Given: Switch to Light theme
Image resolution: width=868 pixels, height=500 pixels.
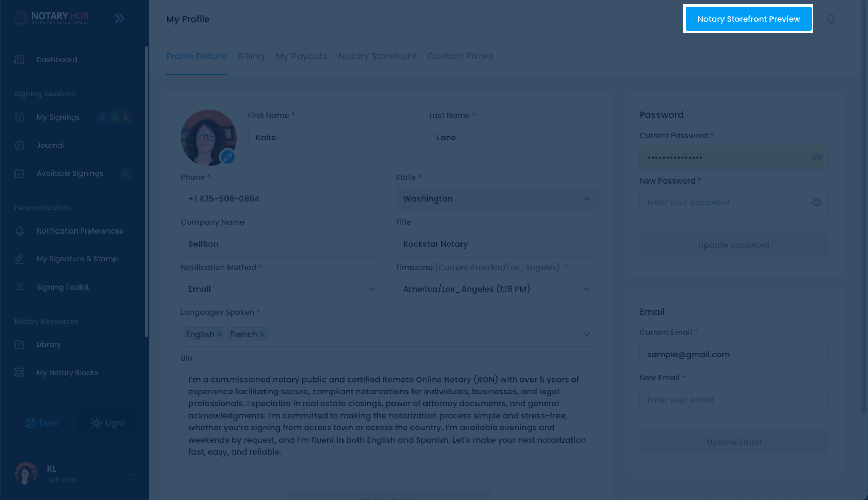Looking at the screenshot, I should point(108,423).
